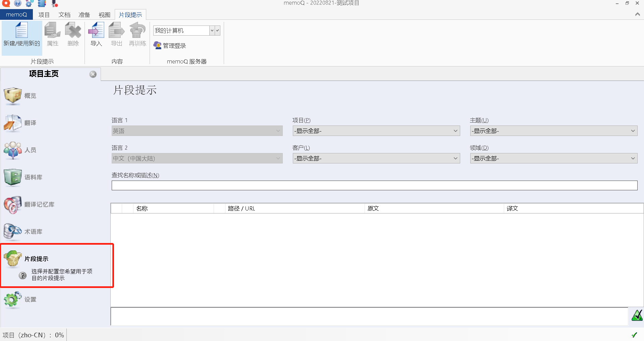The width and height of the screenshot is (644, 341).
Task: Click the memoQ logo icon in title bar
Action: coord(6,3)
